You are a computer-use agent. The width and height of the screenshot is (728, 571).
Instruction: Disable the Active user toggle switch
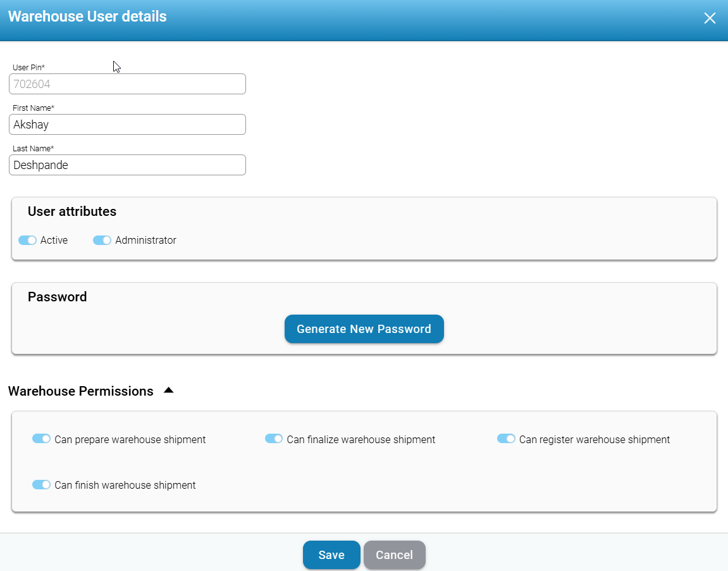point(27,241)
